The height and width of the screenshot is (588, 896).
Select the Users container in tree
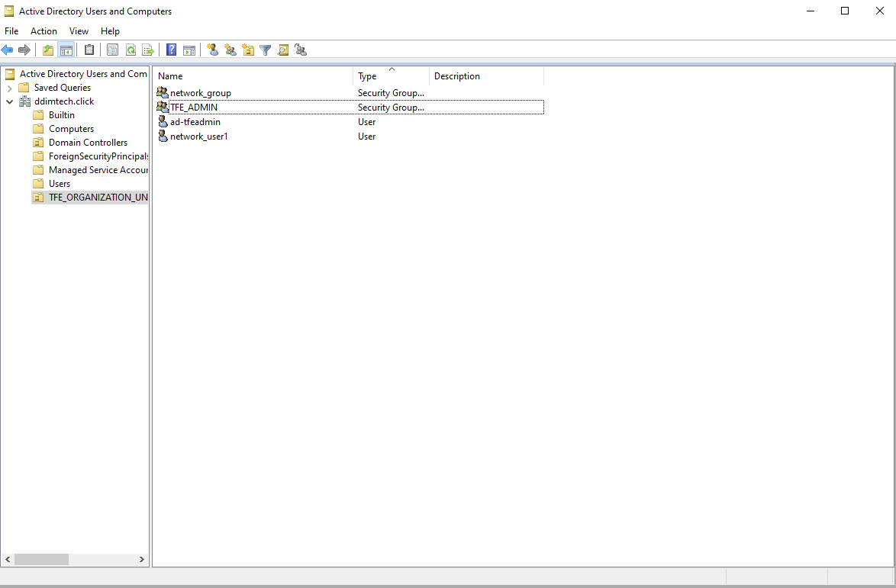(60, 183)
